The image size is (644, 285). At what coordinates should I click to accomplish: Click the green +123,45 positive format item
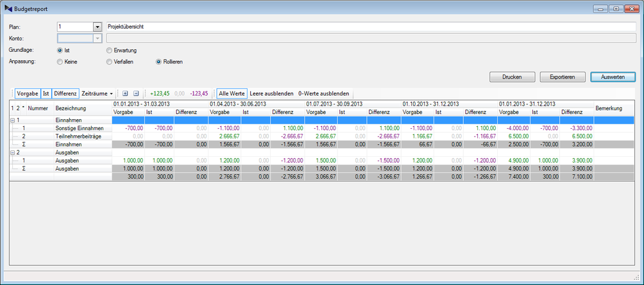[160, 94]
